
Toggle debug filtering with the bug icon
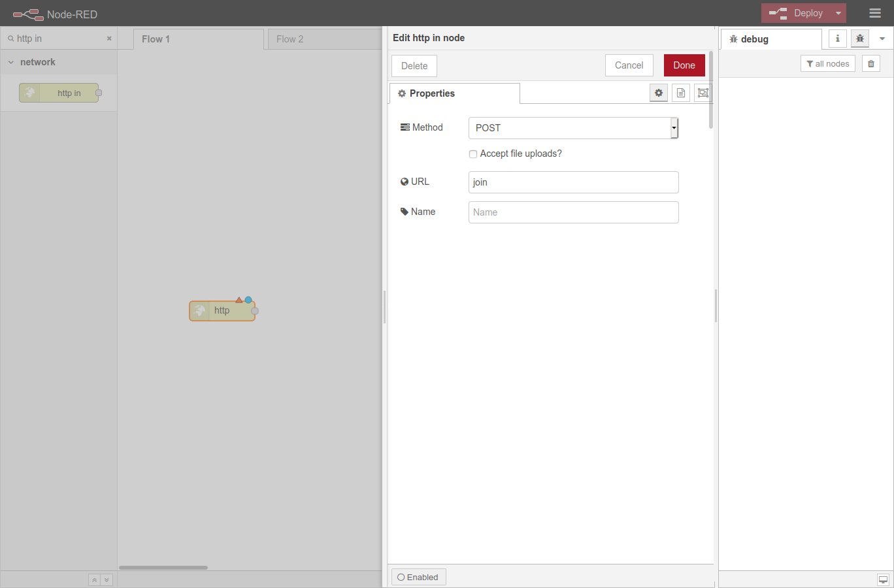(x=859, y=38)
